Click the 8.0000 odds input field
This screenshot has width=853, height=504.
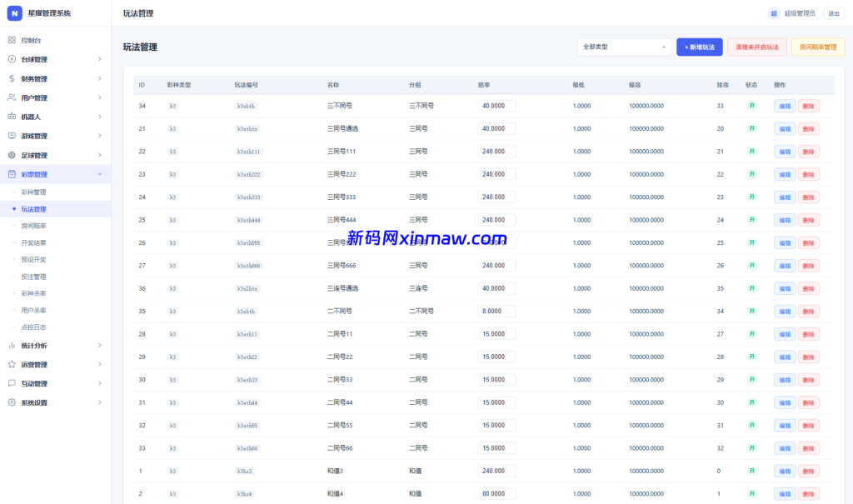tap(496, 312)
